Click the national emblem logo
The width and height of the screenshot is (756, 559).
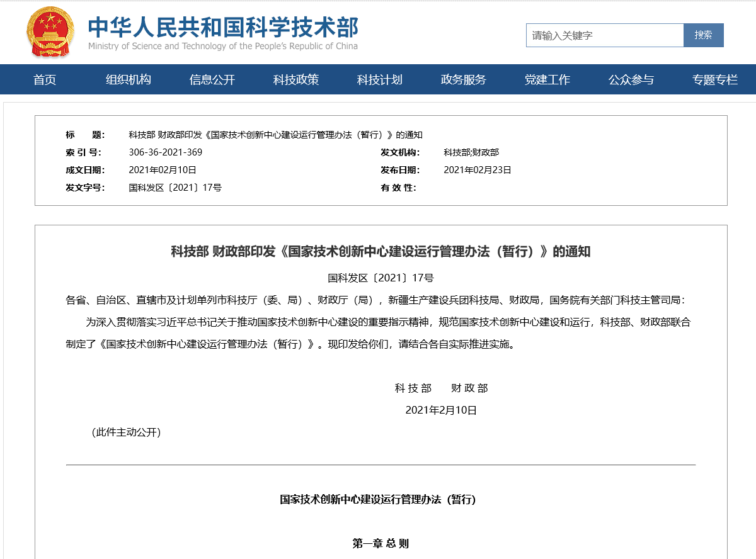(x=49, y=32)
